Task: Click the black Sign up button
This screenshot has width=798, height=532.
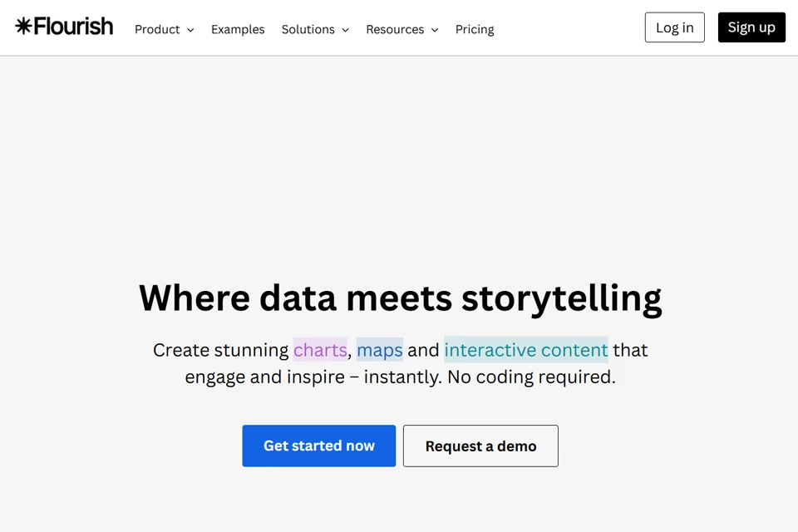Action: click(x=751, y=27)
